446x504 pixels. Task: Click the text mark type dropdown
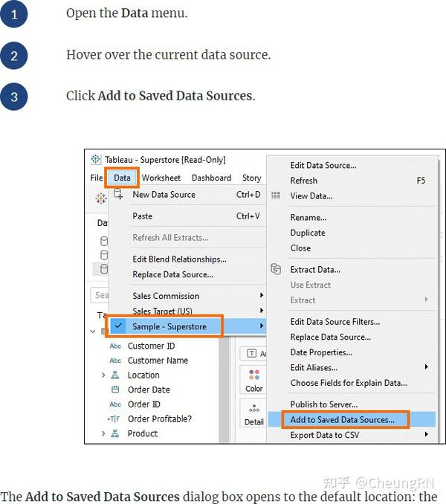click(253, 354)
